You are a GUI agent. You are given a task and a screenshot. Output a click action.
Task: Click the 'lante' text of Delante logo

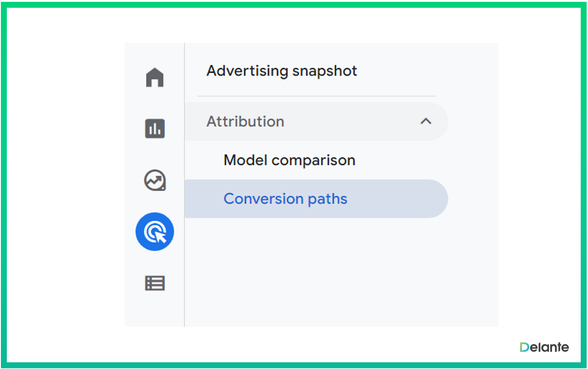554,347
